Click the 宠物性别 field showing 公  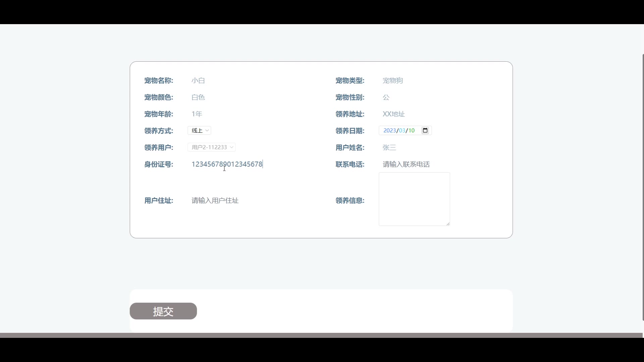386,97
